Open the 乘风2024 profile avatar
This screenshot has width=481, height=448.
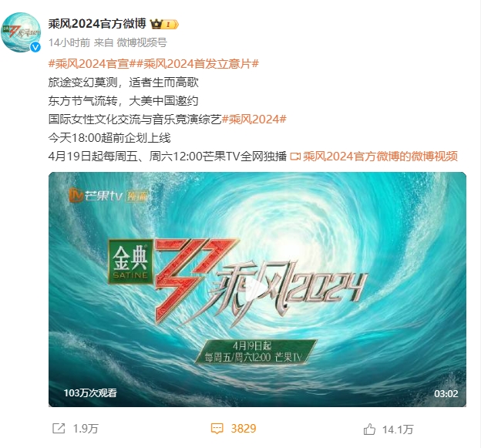click(21, 32)
